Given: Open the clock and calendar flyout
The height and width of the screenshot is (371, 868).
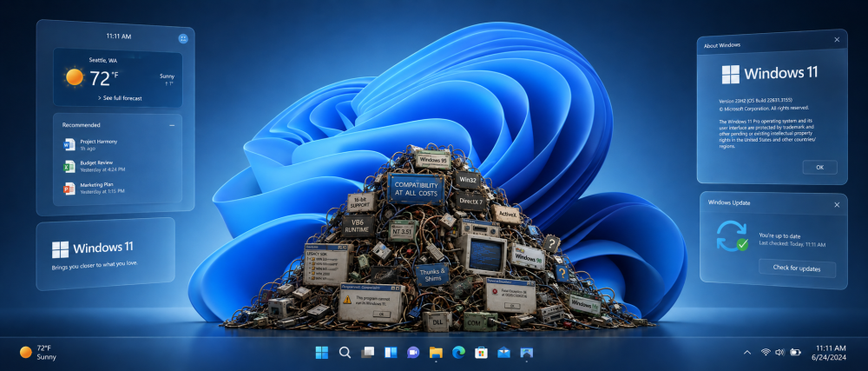Looking at the screenshot, I should pos(828,353).
